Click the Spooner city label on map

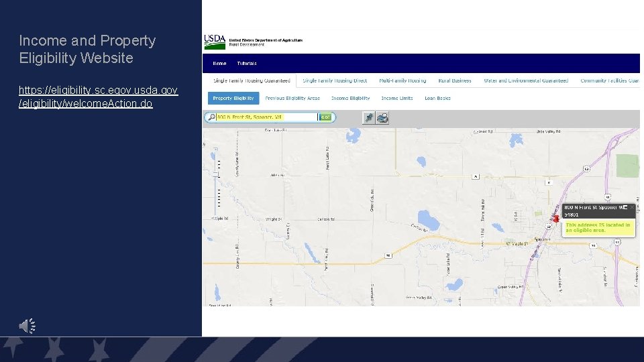point(542,239)
